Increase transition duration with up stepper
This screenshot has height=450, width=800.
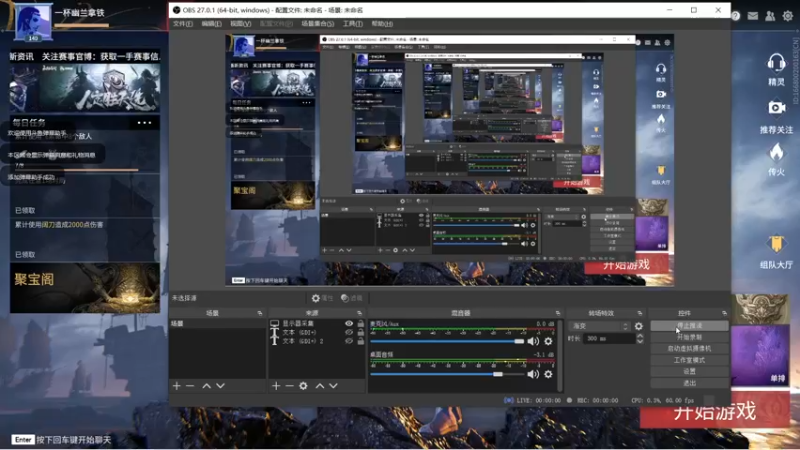pyautogui.click(x=640, y=336)
